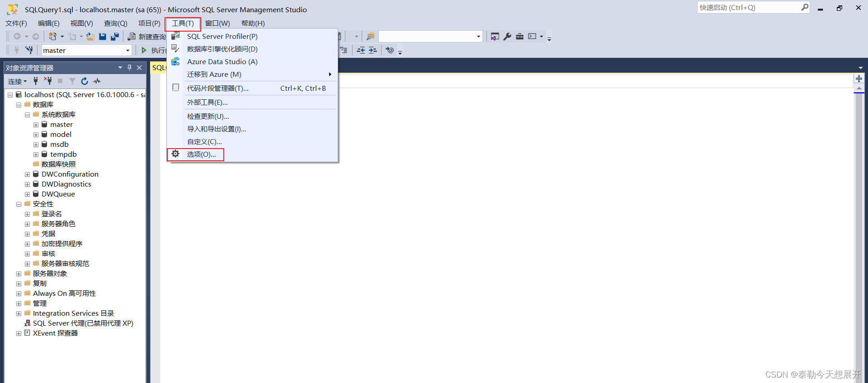Click the 新建查询 (New Query) button
This screenshot has width=868, height=383.
point(147,37)
